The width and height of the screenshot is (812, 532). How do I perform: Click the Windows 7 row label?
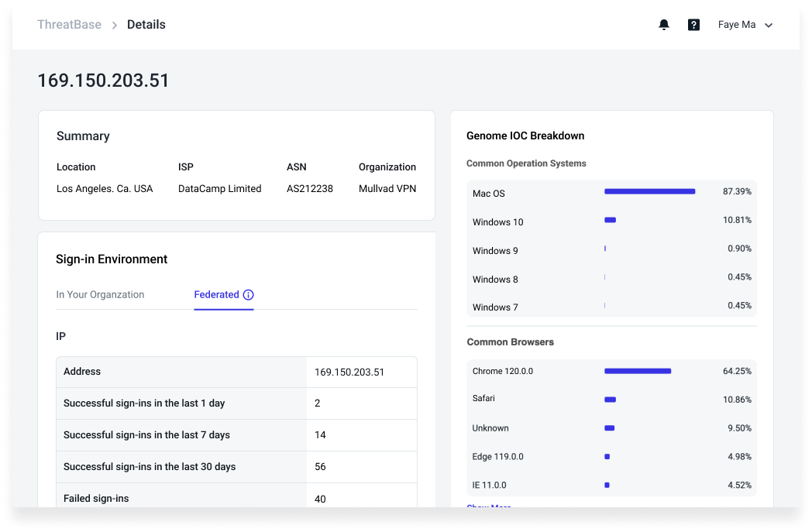[x=495, y=307]
